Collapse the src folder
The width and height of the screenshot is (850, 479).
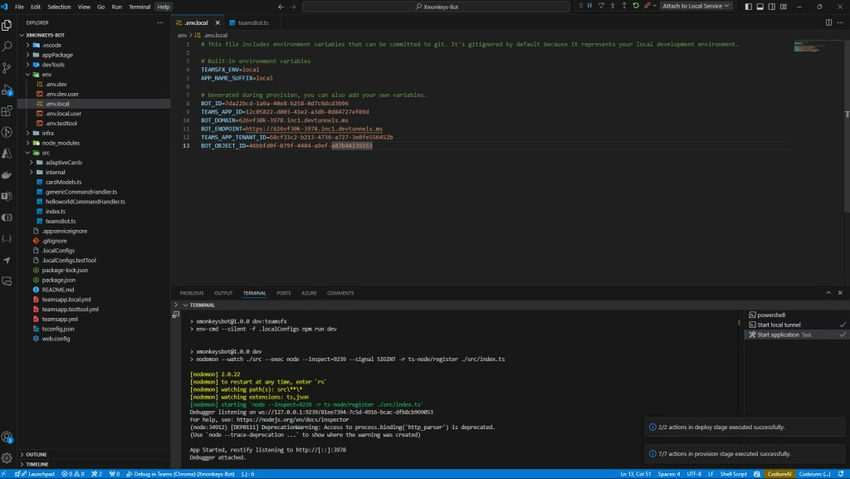[x=45, y=153]
